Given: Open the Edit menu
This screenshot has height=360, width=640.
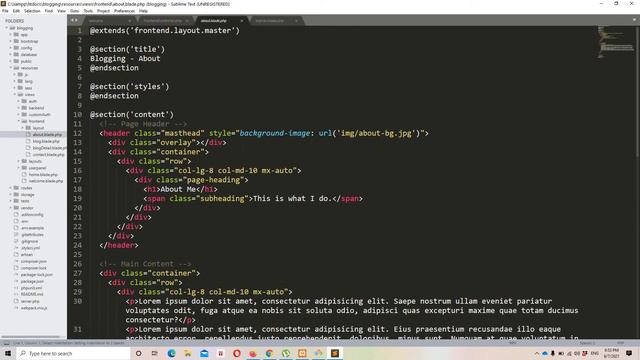Looking at the screenshot, I should [x=16, y=11].
